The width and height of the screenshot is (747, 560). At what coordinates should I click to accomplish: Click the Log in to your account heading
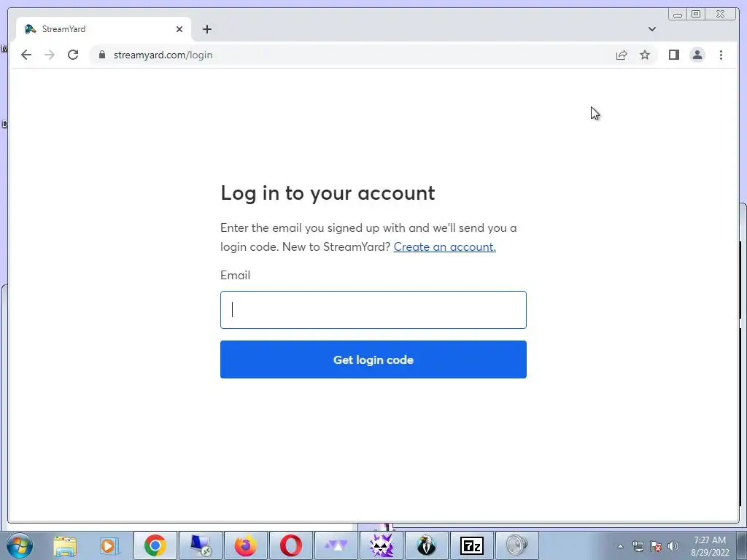click(x=328, y=193)
